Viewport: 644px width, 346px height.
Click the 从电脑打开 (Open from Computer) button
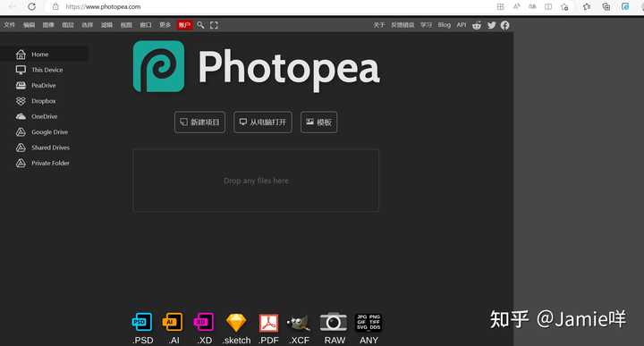click(x=263, y=122)
